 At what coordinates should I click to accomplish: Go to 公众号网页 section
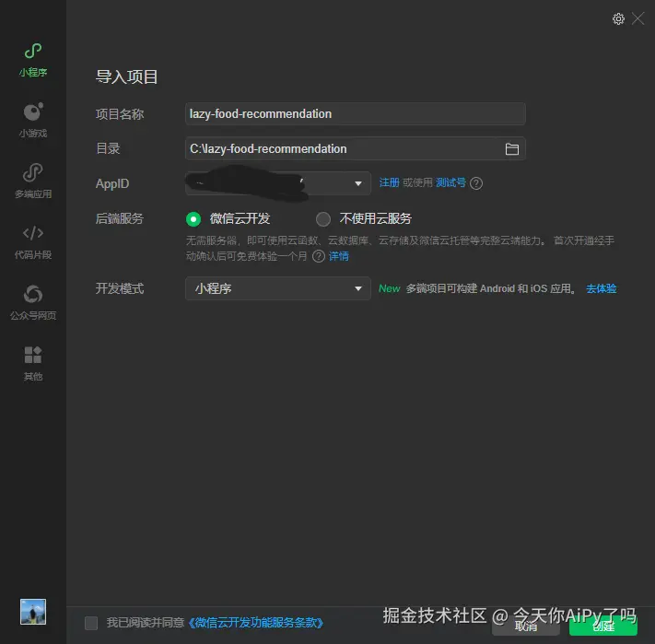[x=32, y=302]
